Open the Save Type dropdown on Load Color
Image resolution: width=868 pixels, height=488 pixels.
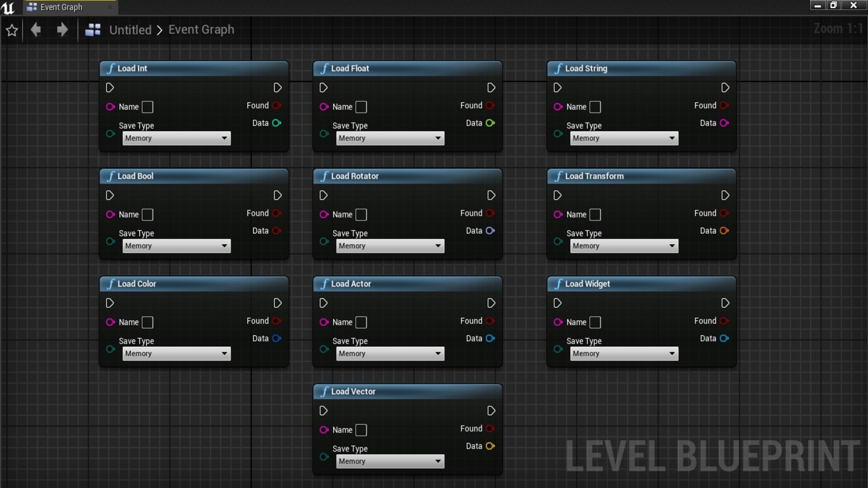point(176,354)
